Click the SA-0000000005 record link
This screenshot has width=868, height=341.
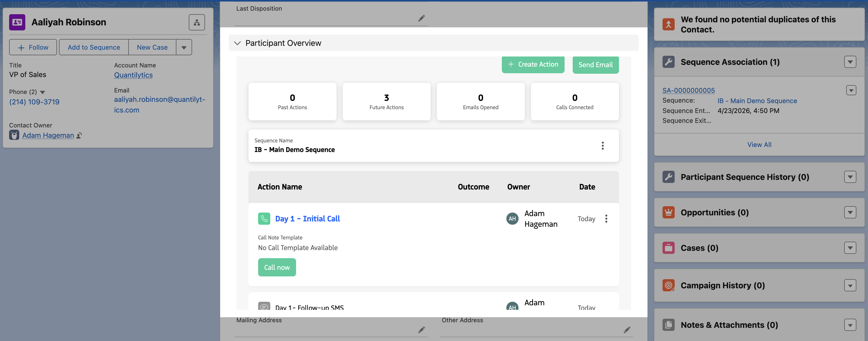[x=688, y=90]
